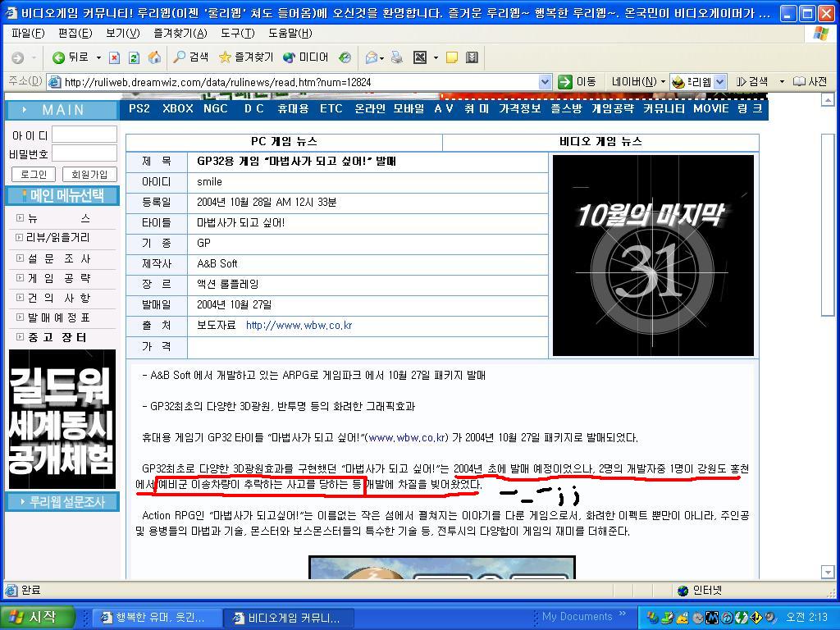Click the Home icon in the toolbar
Screen dimensions: 840x630
155,57
